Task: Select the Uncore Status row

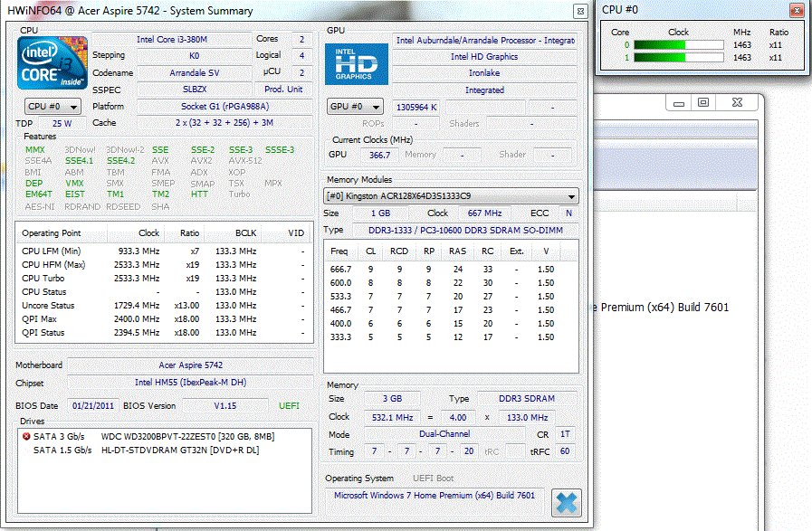Action: click(164, 306)
